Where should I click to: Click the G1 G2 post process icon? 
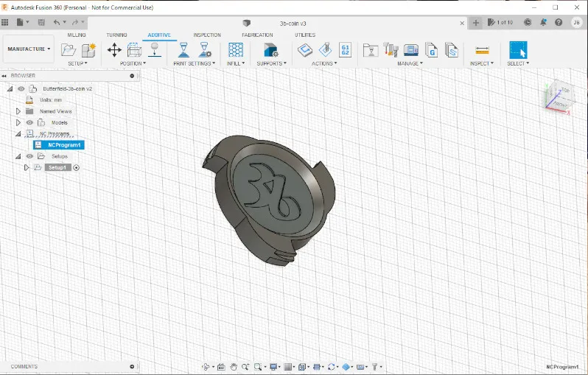(345, 49)
